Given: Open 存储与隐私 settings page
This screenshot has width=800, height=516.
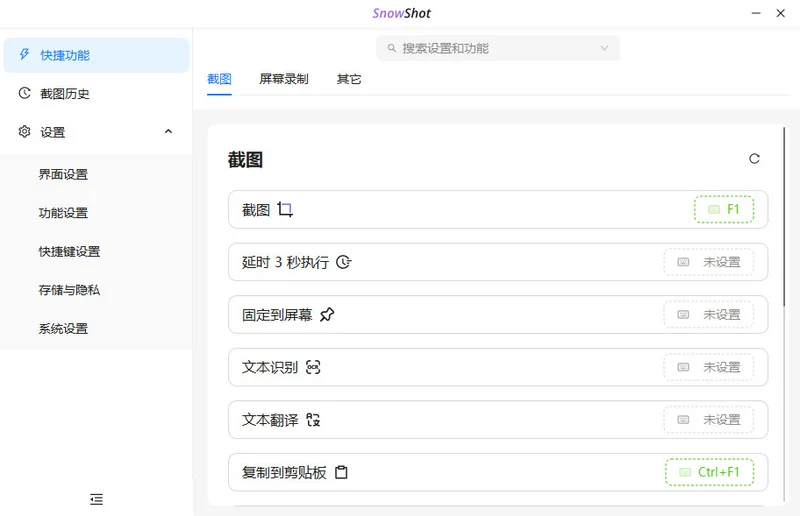Looking at the screenshot, I should (69, 290).
